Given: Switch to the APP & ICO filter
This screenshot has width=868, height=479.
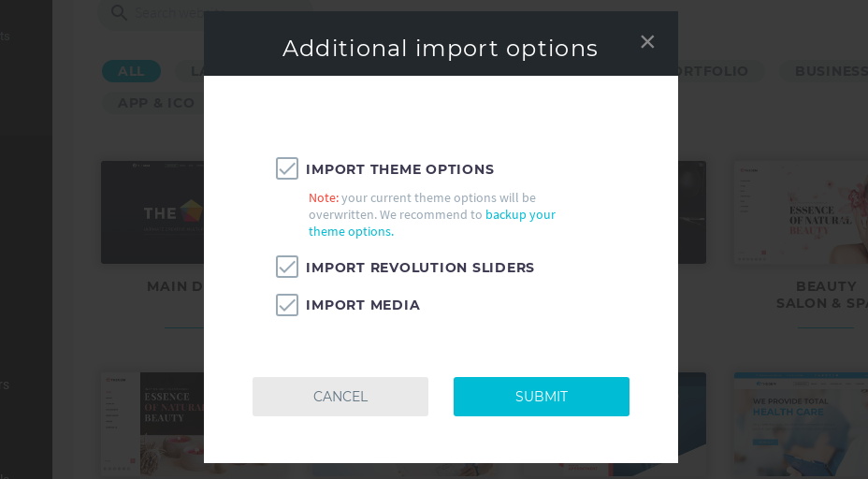Looking at the screenshot, I should point(155,103).
